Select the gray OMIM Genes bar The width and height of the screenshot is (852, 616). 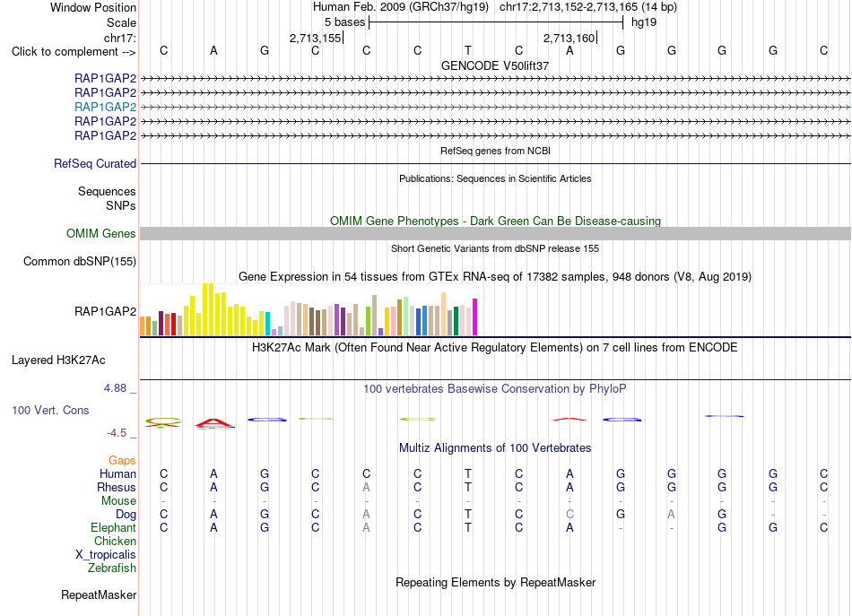click(x=495, y=234)
